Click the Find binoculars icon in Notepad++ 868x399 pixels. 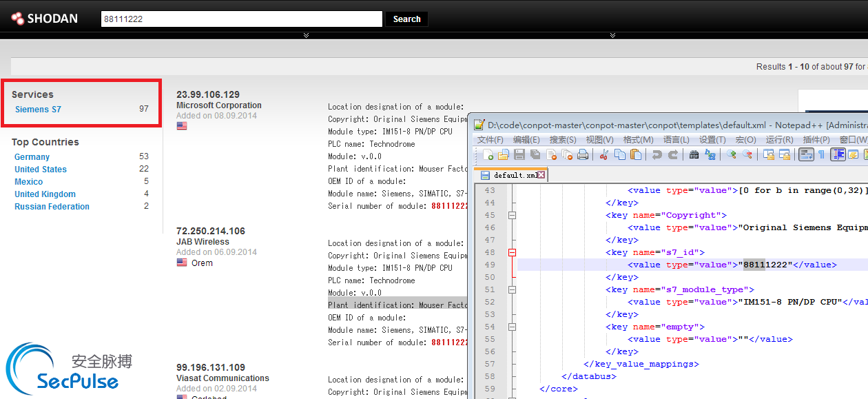tap(694, 155)
